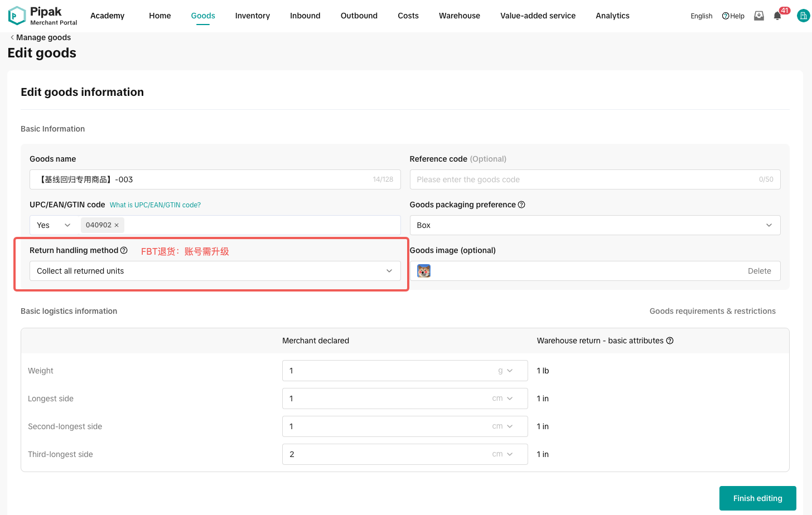The image size is (812, 515).
Task: Open the notifications bell icon
Action: (x=777, y=16)
